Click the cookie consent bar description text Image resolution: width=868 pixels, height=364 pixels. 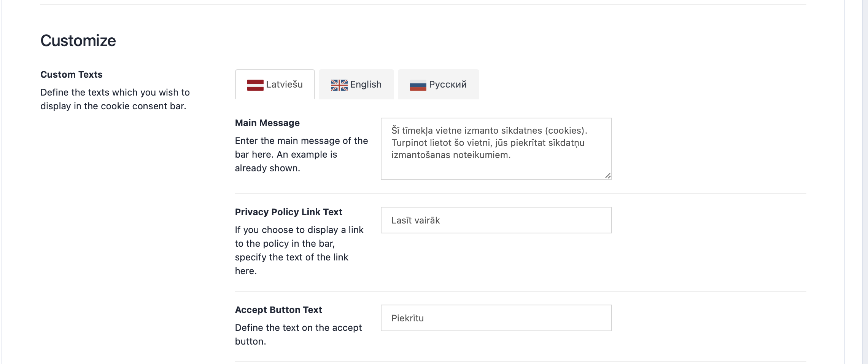115,99
